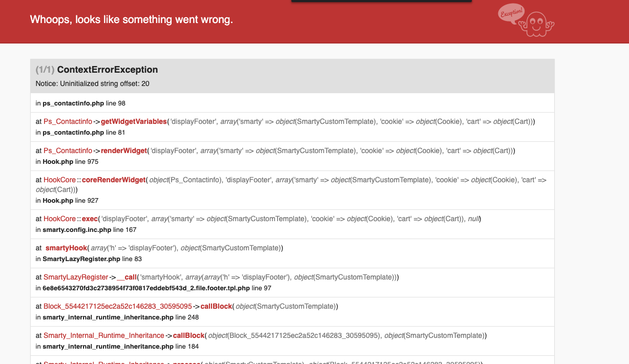Click the smarty.config.inc.php line 167 text
The width and height of the screenshot is (629, 364).
point(86,230)
